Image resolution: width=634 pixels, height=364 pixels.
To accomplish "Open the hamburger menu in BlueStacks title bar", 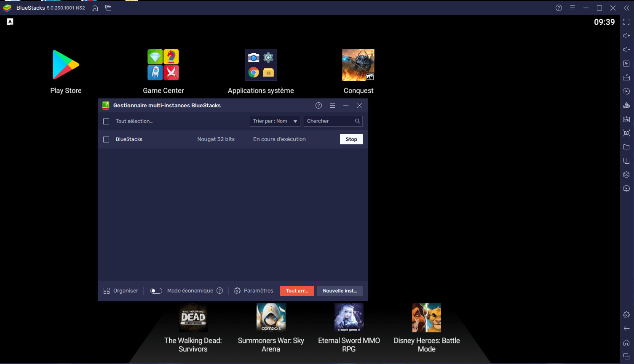I will (572, 8).
